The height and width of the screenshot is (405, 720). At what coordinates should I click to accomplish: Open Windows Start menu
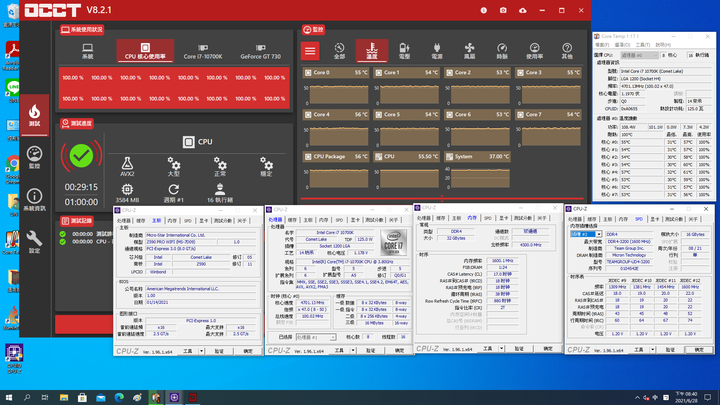(9, 398)
